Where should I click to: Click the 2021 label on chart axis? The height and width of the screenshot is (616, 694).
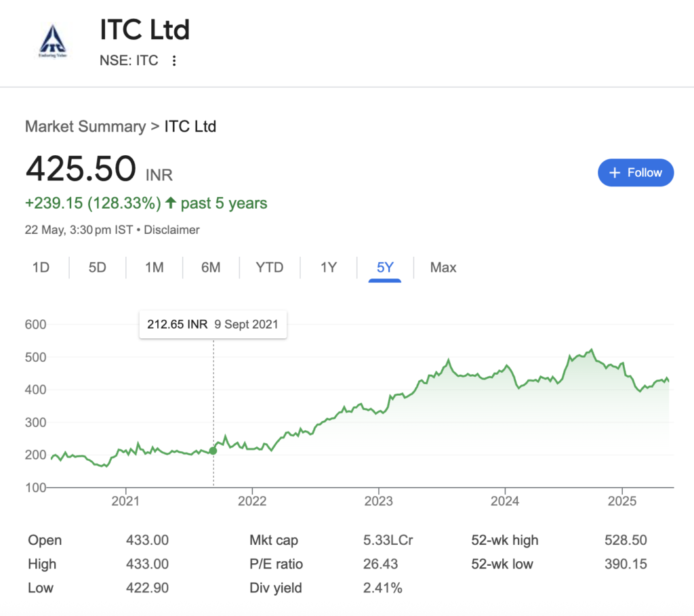(125, 501)
